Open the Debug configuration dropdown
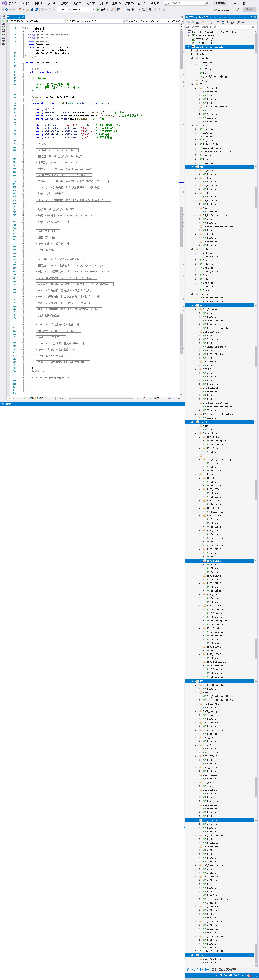Image resolution: width=259 pixels, height=980 pixels. click(69, 10)
